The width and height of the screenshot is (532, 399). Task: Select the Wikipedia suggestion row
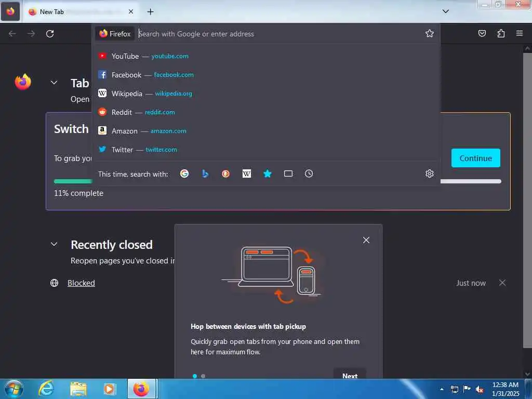266,94
